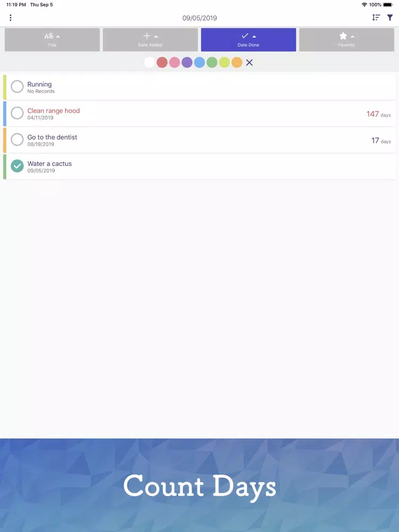Sort the list by Favorite
This screenshot has width=399, height=532.
point(346,40)
